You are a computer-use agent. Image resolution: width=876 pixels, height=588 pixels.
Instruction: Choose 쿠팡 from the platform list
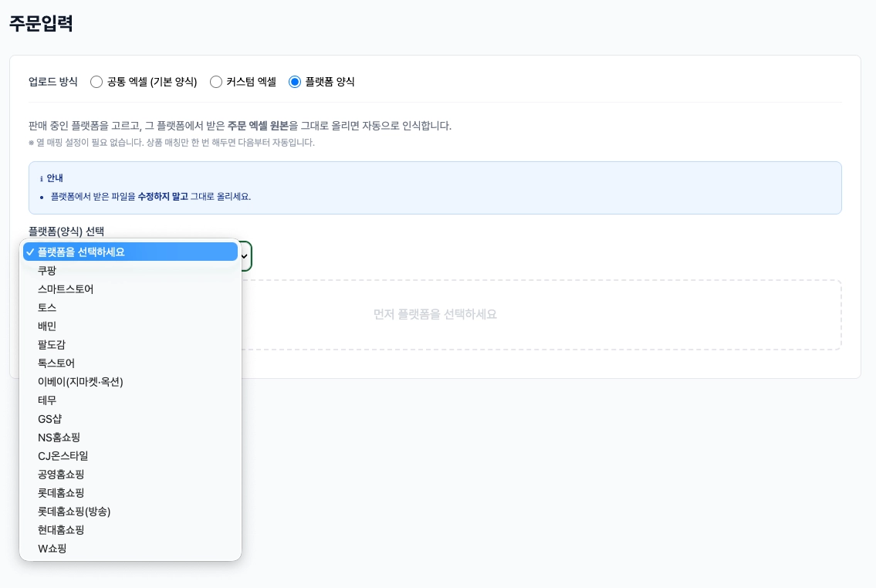(x=130, y=271)
